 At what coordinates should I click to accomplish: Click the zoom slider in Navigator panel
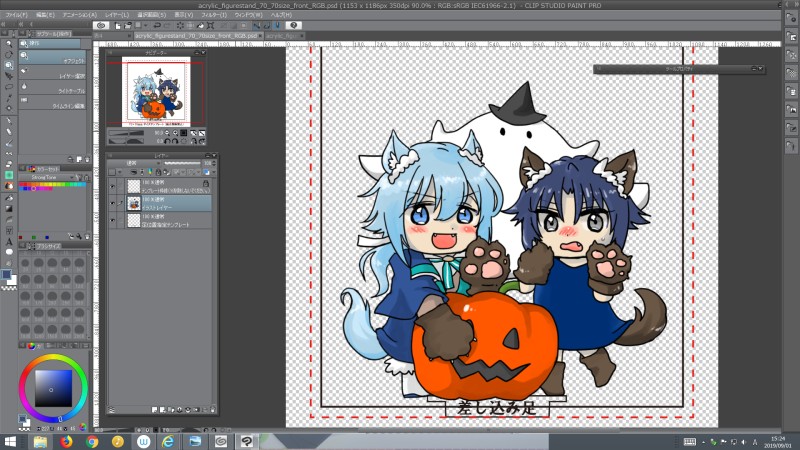click(128, 133)
